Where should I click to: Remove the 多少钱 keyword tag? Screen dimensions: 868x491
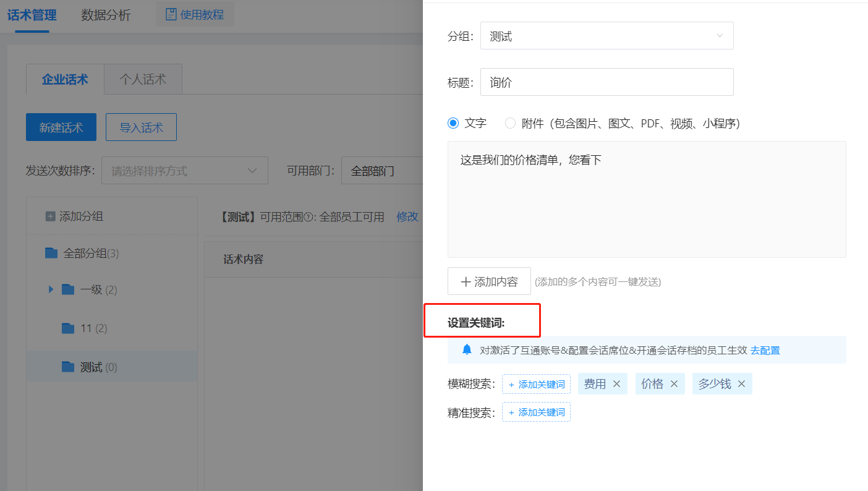tap(741, 384)
